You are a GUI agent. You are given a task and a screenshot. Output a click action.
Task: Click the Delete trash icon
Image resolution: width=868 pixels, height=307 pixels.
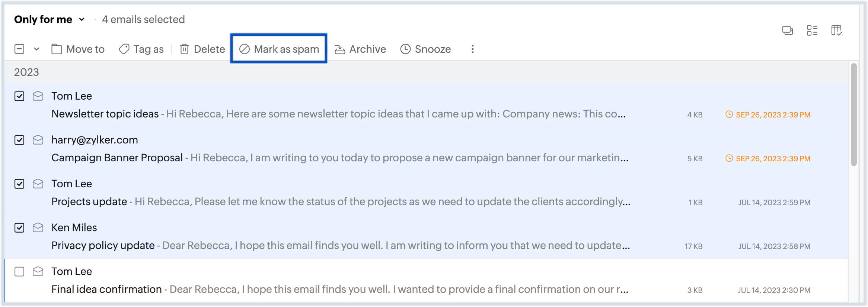click(184, 49)
